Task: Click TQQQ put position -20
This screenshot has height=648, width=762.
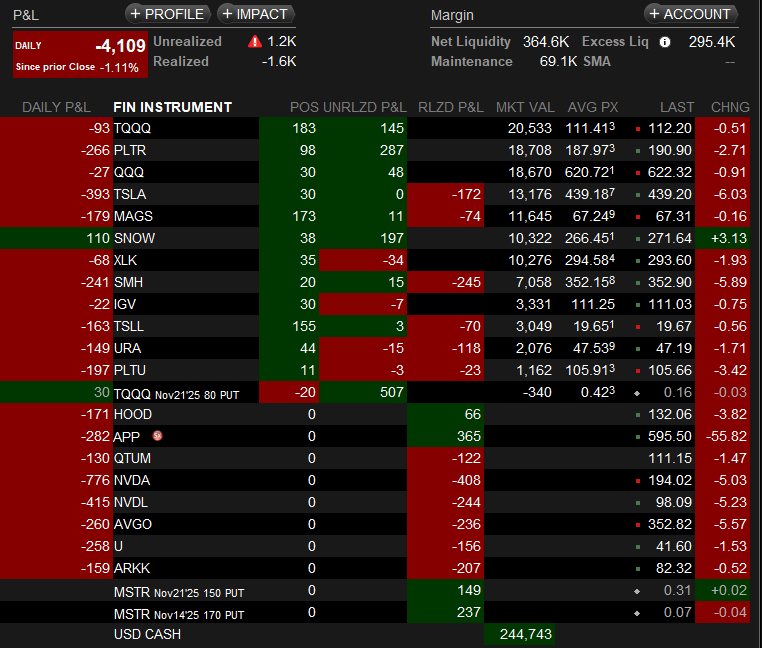Action: pos(305,392)
